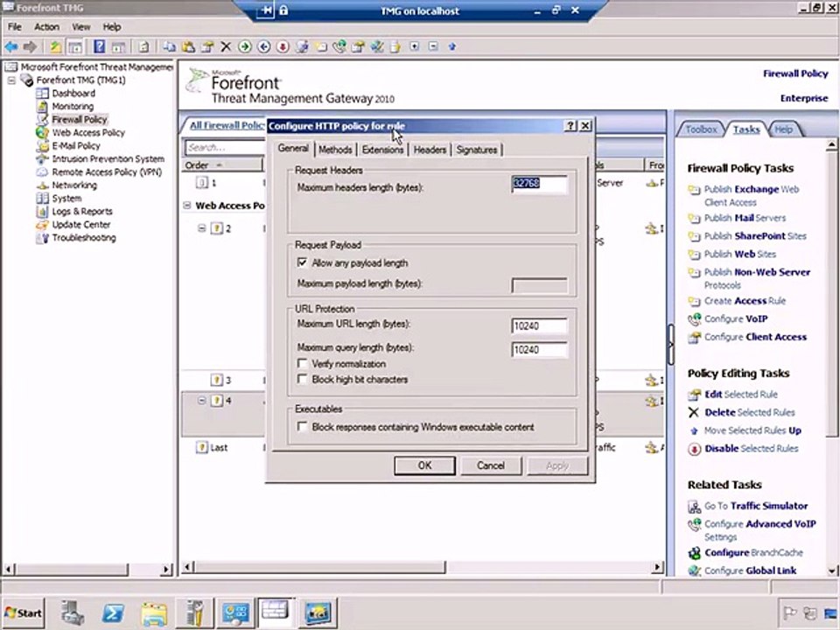Click the policy list horizontal scrollbar thumb
This screenshot has width=840, height=630.
[x=319, y=567]
